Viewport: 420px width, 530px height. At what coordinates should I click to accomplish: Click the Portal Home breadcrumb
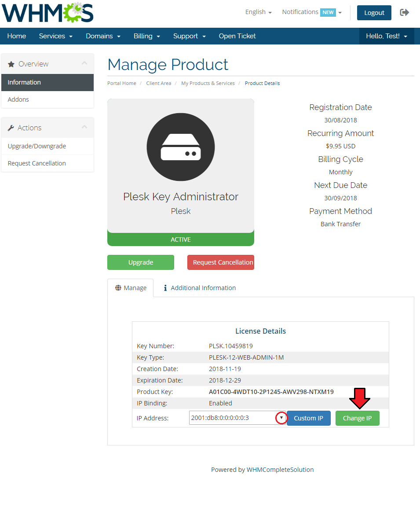click(122, 83)
